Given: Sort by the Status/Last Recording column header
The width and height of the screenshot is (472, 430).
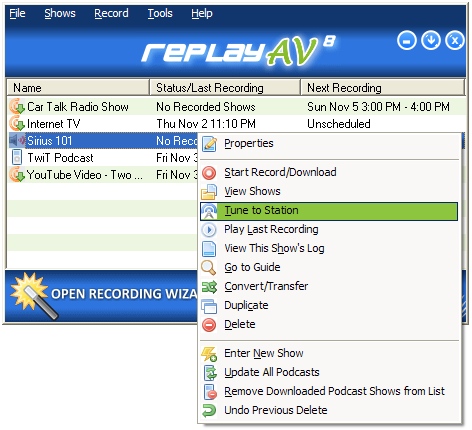Looking at the screenshot, I should tap(225, 88).
